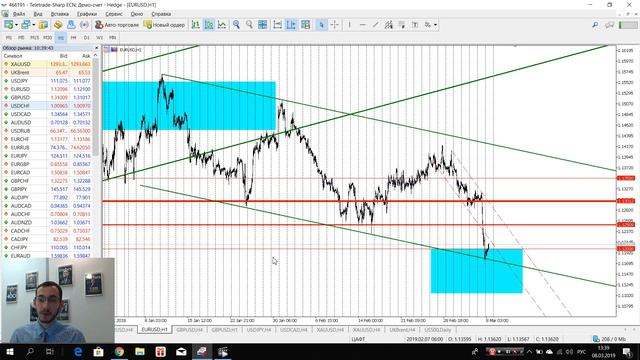This screenshot has width=640, height=360.
Task: Select the W1 timeframe button
Action: 100,38
